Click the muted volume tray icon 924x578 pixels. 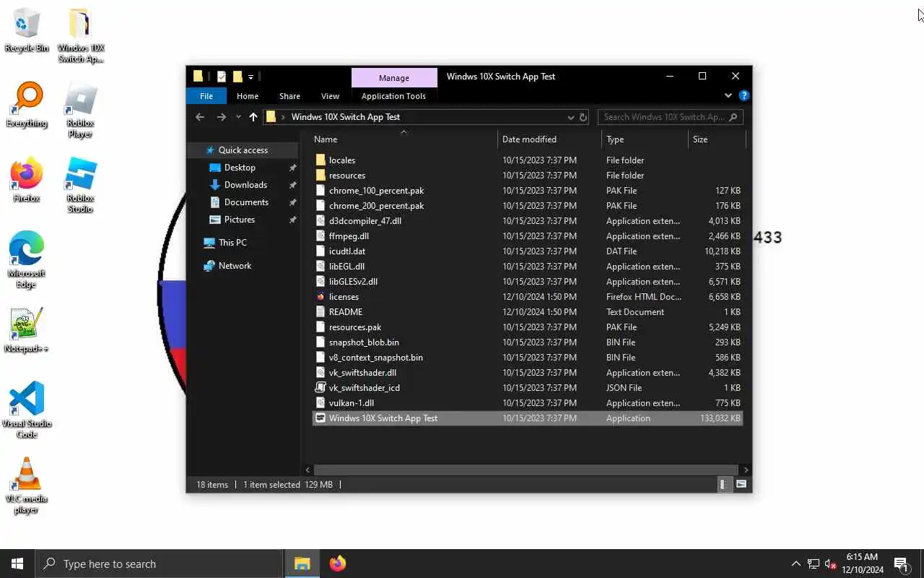click(831, 564)
